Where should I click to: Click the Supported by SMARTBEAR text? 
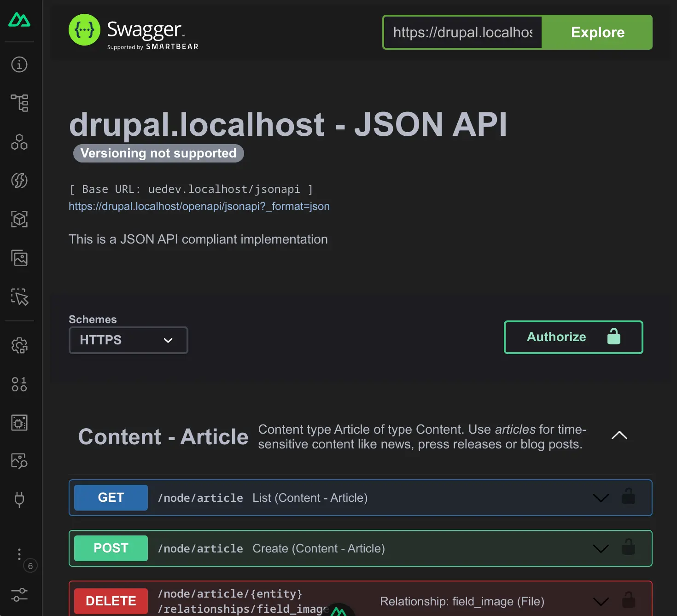[153, 47]
